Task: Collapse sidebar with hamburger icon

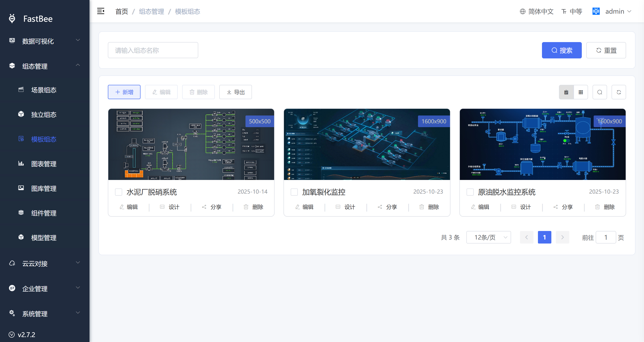Action: click(x=101, y=11)
